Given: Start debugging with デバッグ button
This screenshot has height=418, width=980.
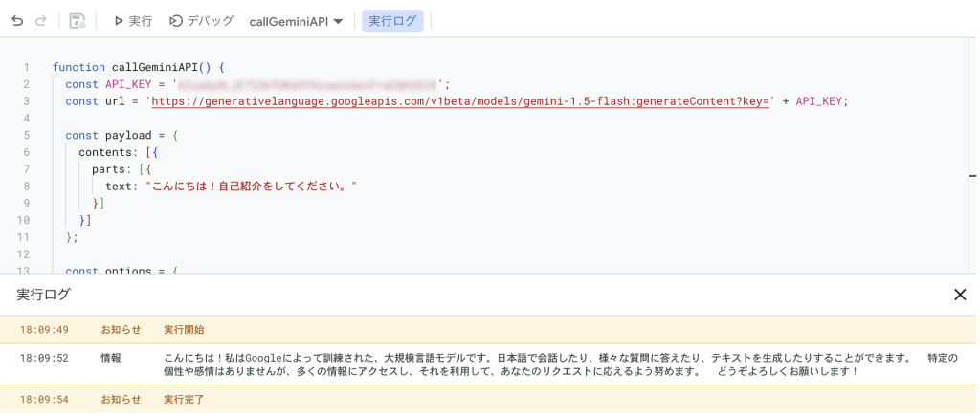Looking at the screenshot, I should coord(201,20).
